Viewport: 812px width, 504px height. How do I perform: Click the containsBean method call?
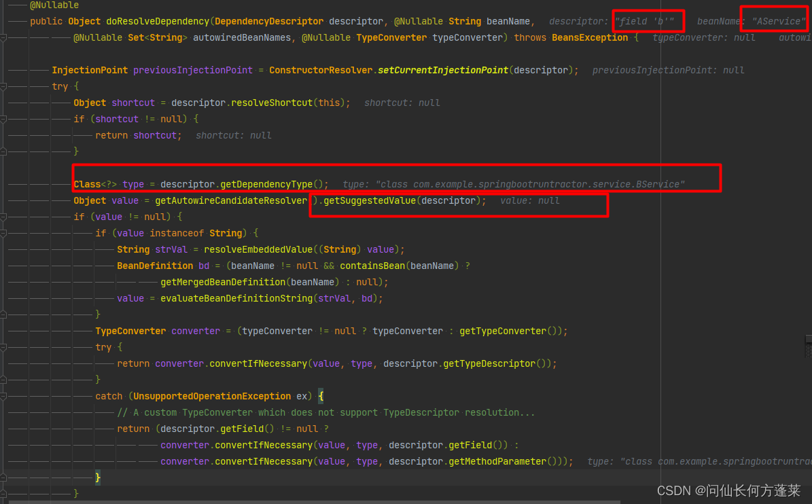372,266
